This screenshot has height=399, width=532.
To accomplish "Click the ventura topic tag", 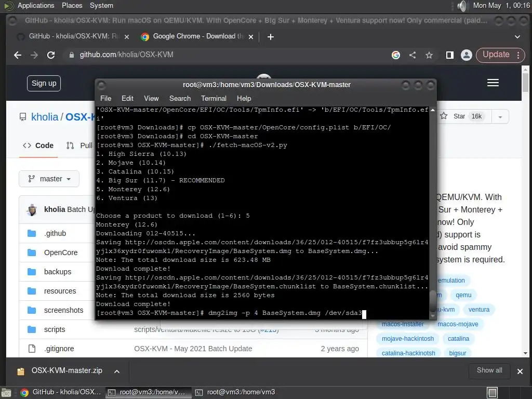I will click(478, 310).
